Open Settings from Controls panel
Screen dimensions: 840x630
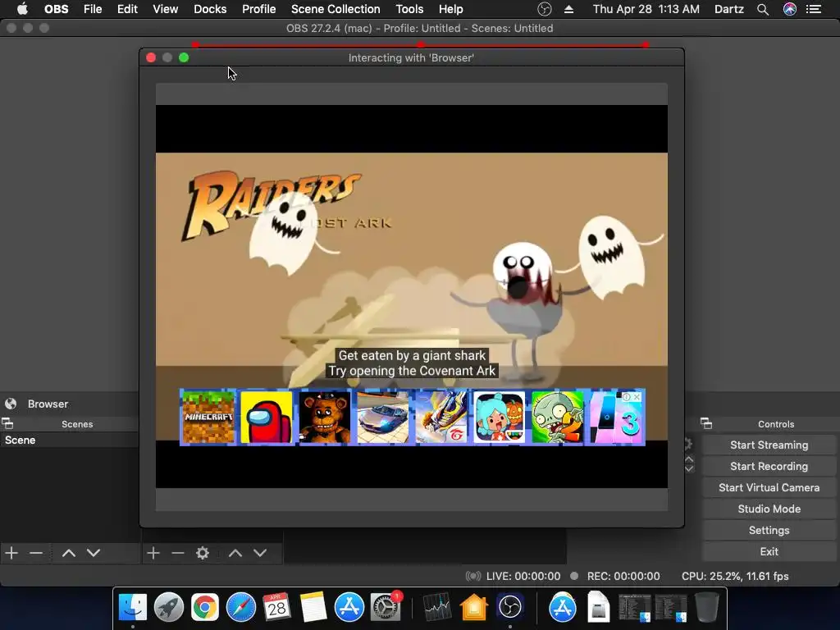point(769,530)
